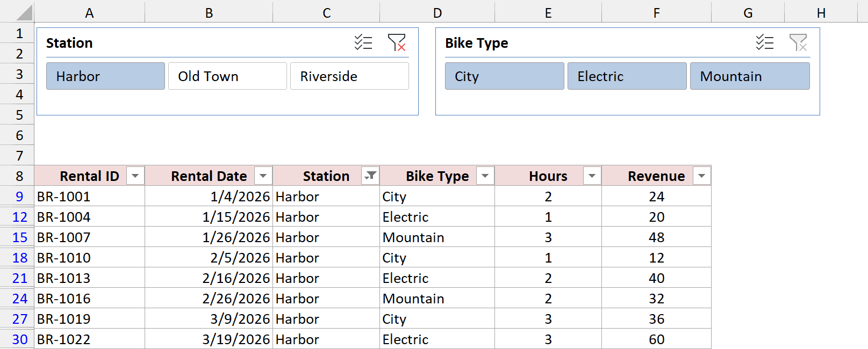Select row 6 header
Viewport: 868px width, 349px height.
(x=17, y=135)
